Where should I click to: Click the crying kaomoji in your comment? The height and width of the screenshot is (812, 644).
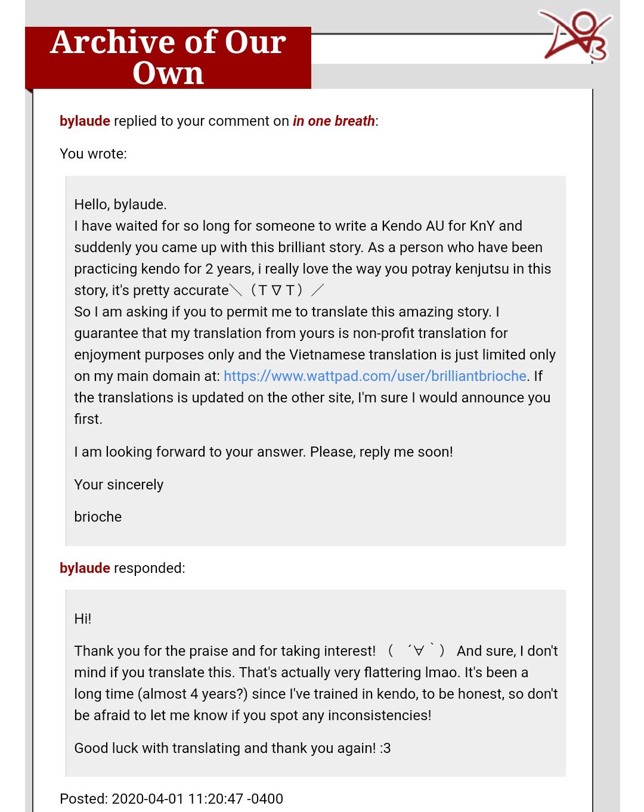click(x=277, y=290)
